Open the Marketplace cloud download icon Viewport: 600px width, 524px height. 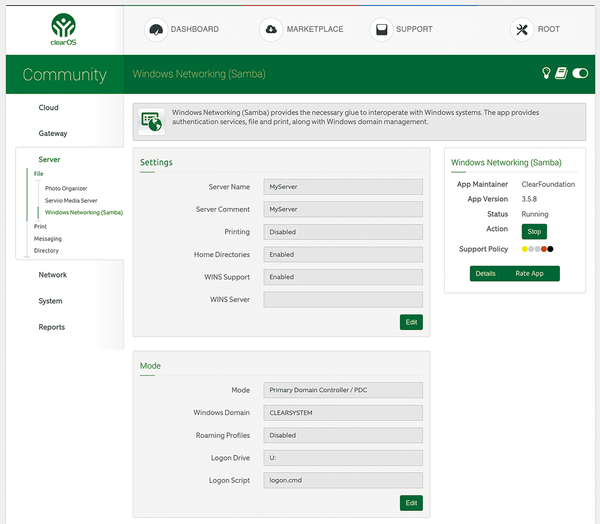(x=271, y=29)
